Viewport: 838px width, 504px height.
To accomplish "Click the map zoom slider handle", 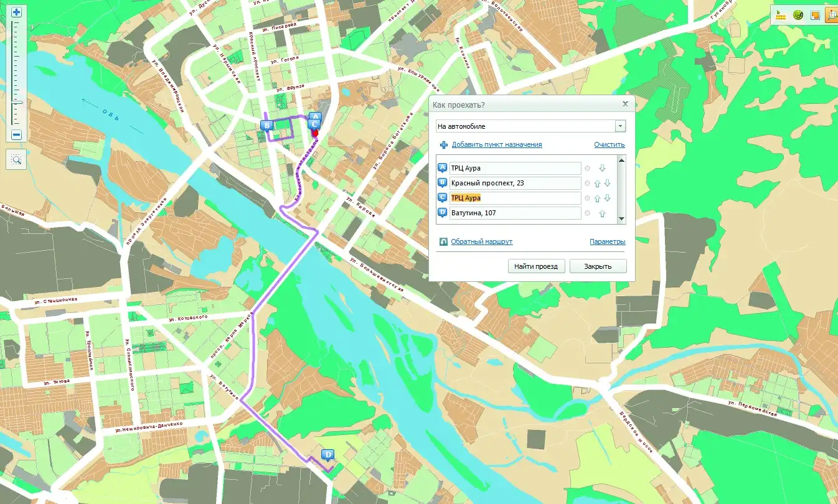I will coord(16,101).
